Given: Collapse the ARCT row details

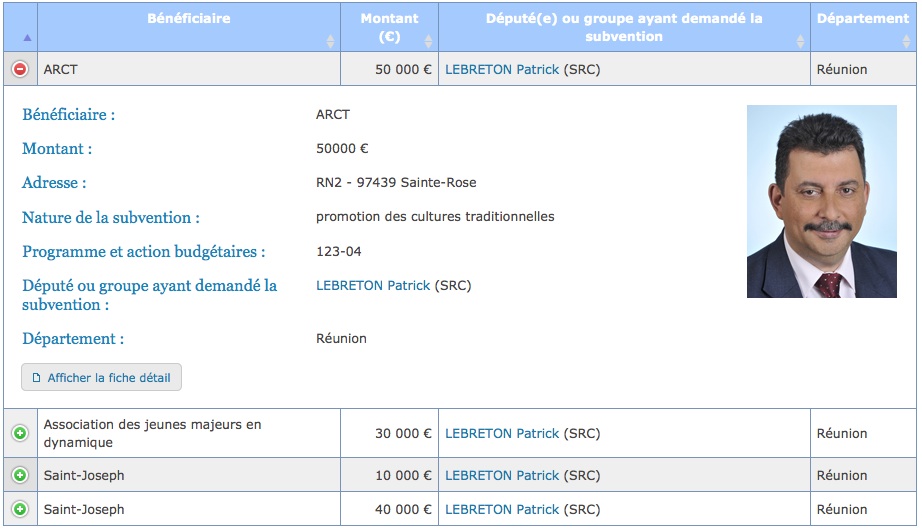Looking at the screenshot, I should point(20,69).
